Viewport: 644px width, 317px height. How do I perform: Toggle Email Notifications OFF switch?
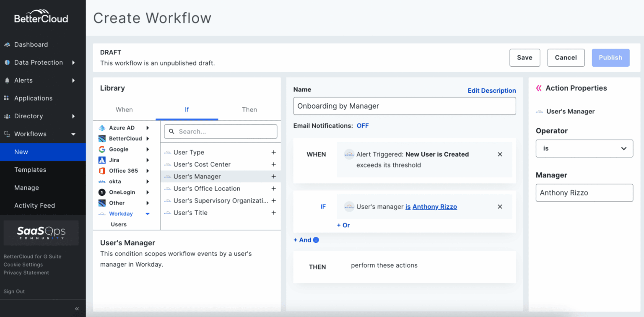363,126
